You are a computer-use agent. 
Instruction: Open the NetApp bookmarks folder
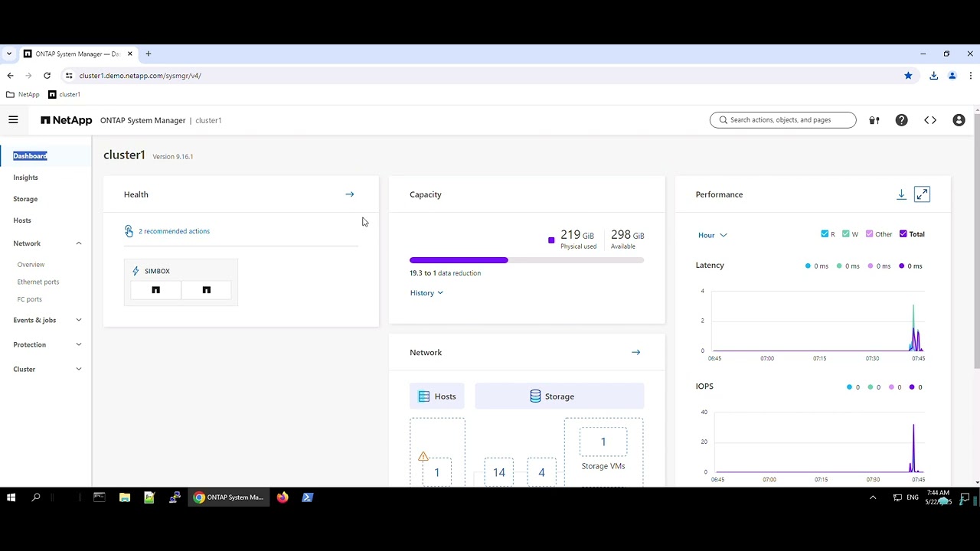(23, 95)
